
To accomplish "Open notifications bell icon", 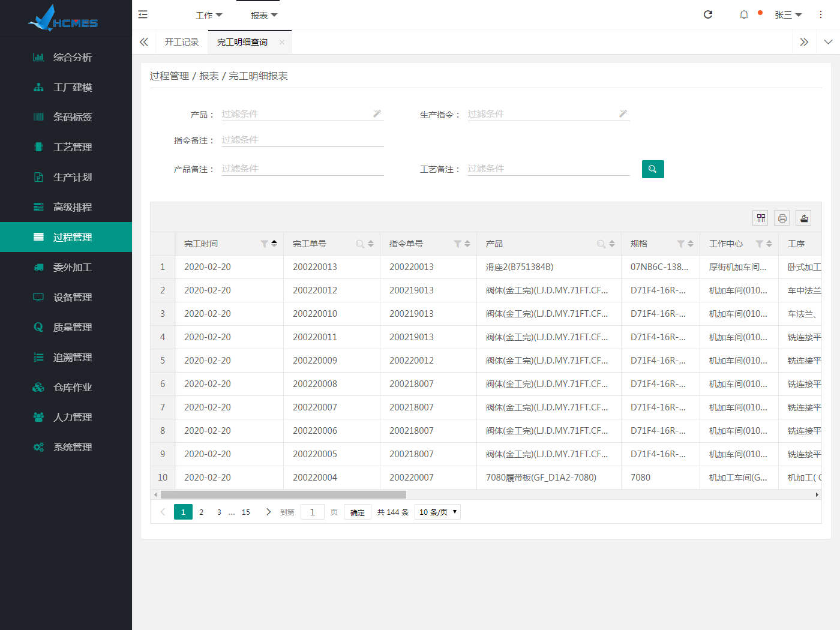I will click(x=744, y=14).
